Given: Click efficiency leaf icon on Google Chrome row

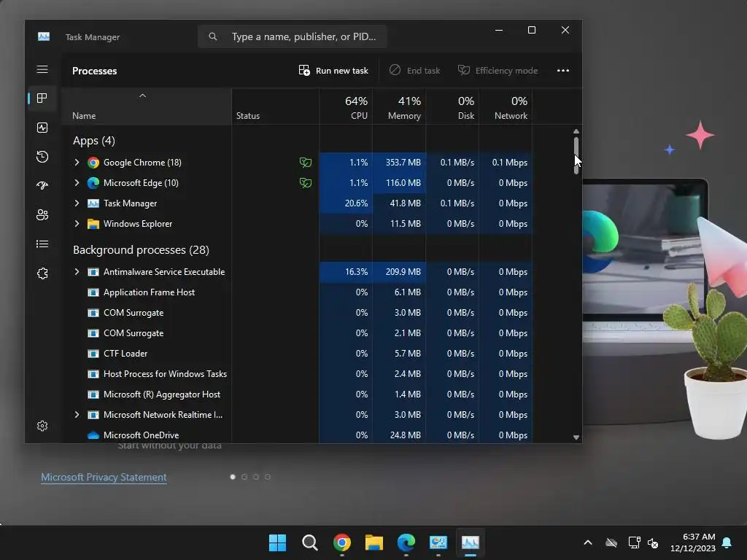Looking at the screenshot, I should (306, 163).
